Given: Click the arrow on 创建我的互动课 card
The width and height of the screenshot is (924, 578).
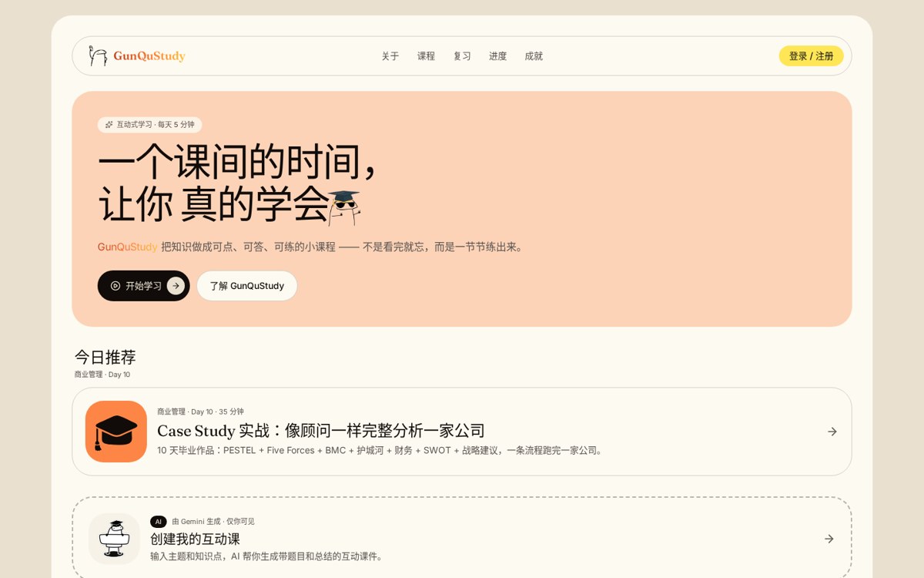Looking at the screenshot, I should click(829, 539).
